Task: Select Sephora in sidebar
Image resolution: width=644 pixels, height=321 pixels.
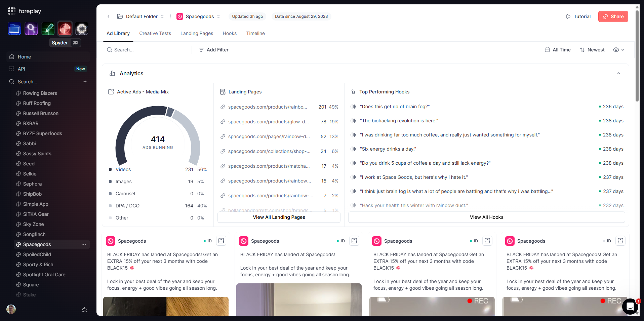Action: pos(32,184)
